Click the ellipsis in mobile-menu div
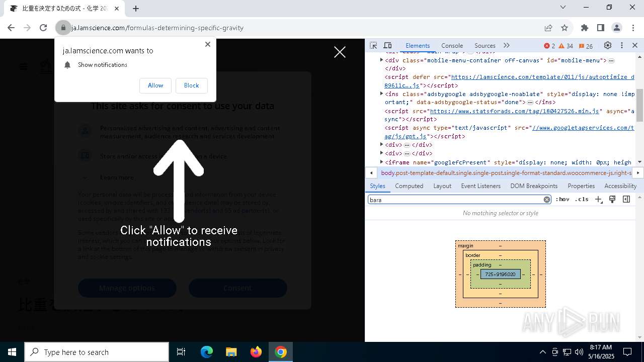The image size is (644, 362). click(611, 60)
